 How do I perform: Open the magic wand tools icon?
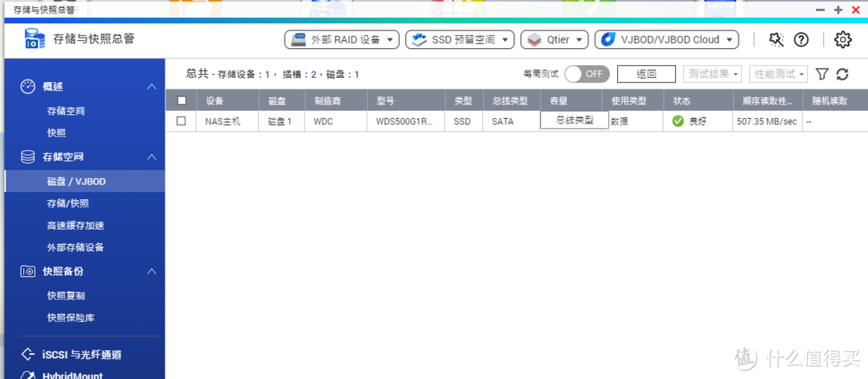(776, 39)
